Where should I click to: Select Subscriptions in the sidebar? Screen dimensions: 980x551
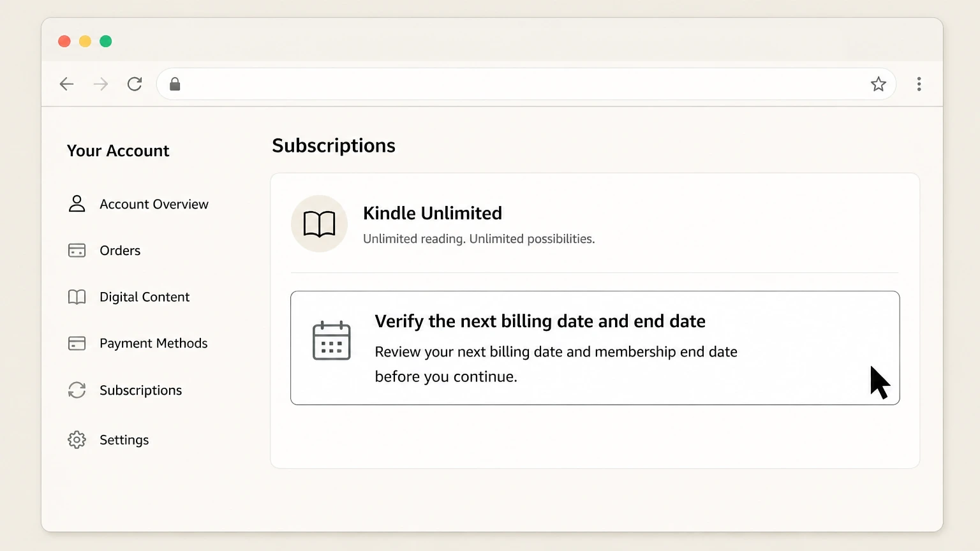[x=140, y=390]
